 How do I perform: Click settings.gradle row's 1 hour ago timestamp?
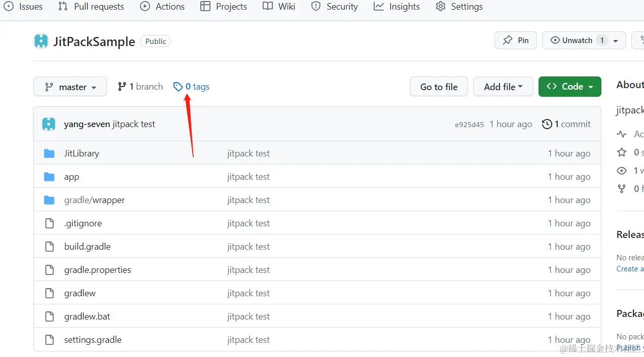pyautogui.click(x=569, y=340)
